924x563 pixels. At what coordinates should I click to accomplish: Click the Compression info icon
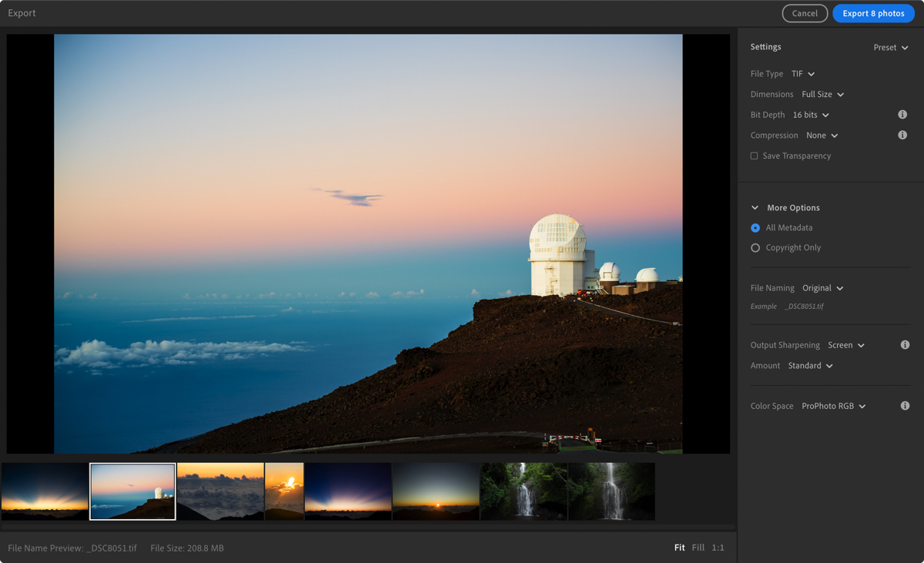click(x=902, y=136)
